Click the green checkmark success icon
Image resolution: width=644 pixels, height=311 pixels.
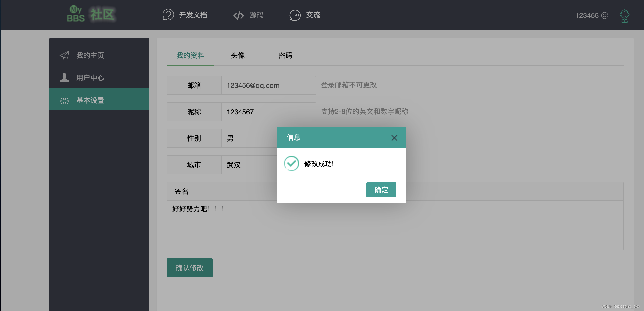291,164
